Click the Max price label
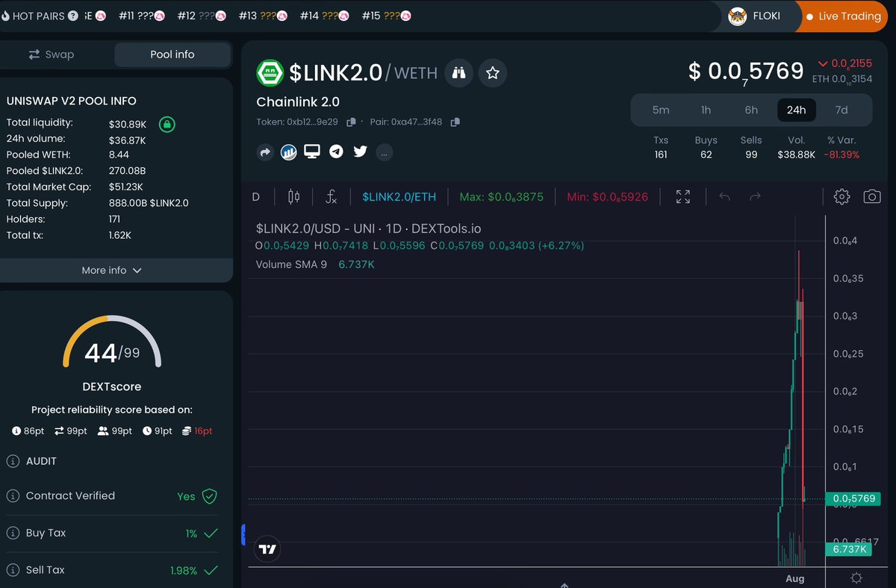This screenshot has width=896, height=588. pyautogui.click(x=502, y=197)
